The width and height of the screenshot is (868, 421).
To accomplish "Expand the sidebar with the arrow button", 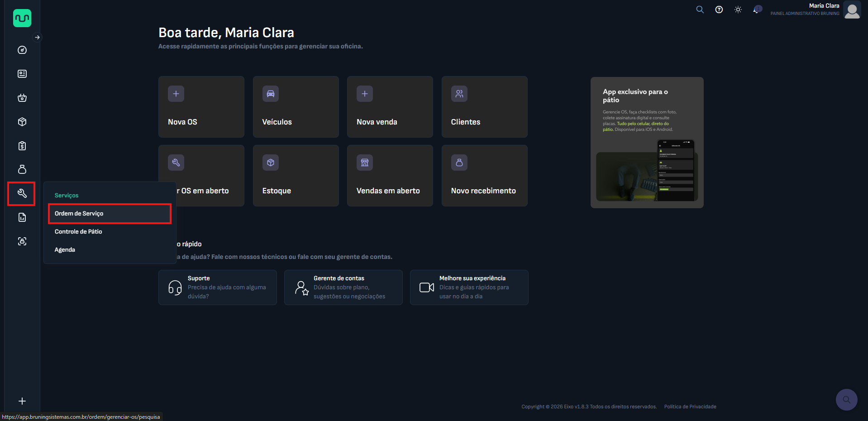I will click(38, 37).
